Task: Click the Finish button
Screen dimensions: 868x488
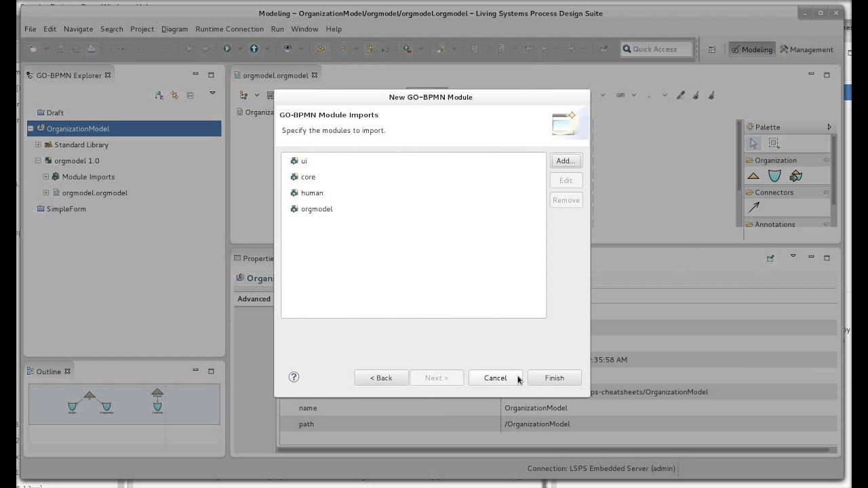Action: point(554,378)
